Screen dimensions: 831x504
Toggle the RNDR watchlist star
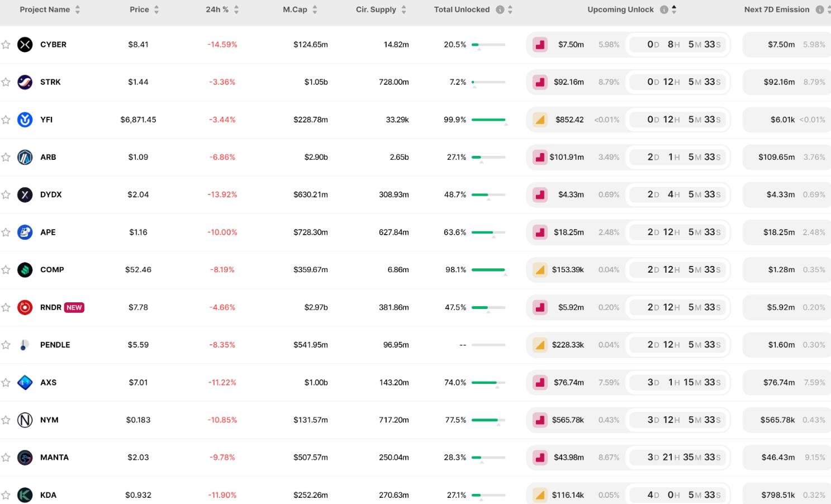click(6, 307)
